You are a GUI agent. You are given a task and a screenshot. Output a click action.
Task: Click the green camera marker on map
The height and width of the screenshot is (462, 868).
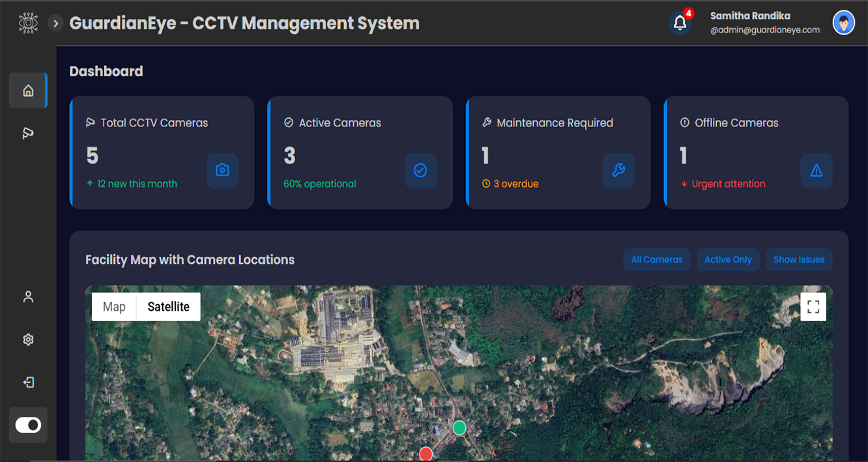459,427
